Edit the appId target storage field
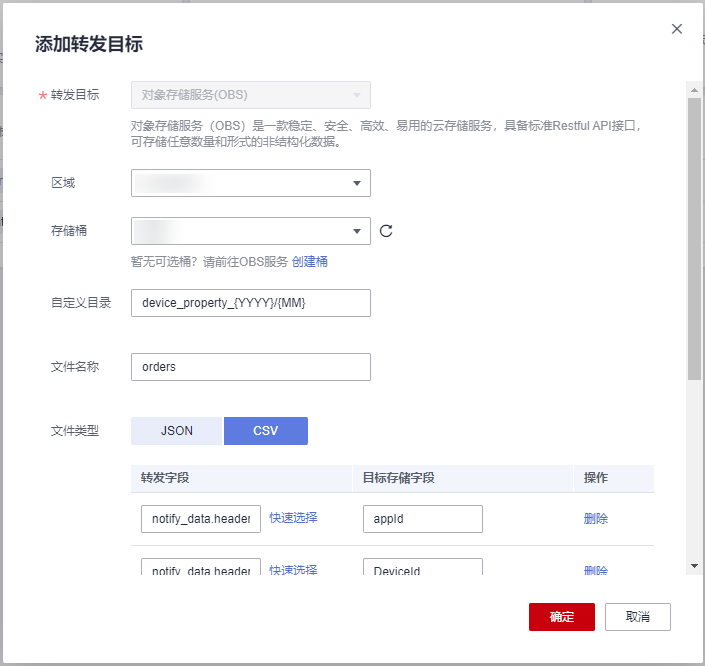The width and height of the screenshot is (705, 666). click(422, 519)
